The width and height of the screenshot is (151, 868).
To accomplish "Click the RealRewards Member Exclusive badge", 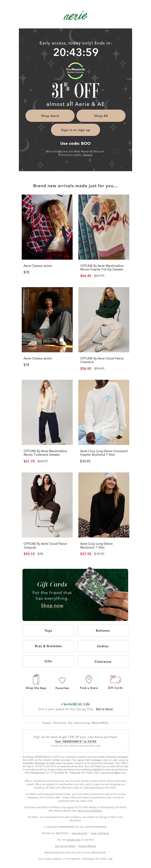I will 75,71.
